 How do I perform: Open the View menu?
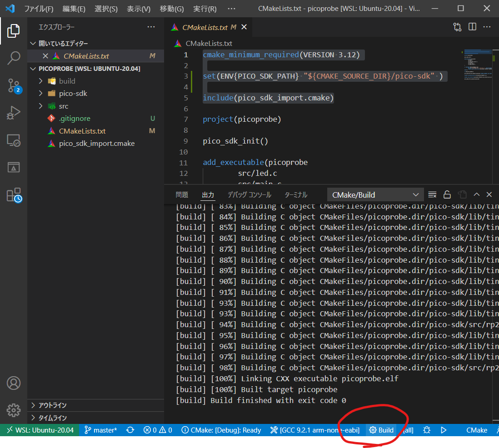(x=139, y=9)
